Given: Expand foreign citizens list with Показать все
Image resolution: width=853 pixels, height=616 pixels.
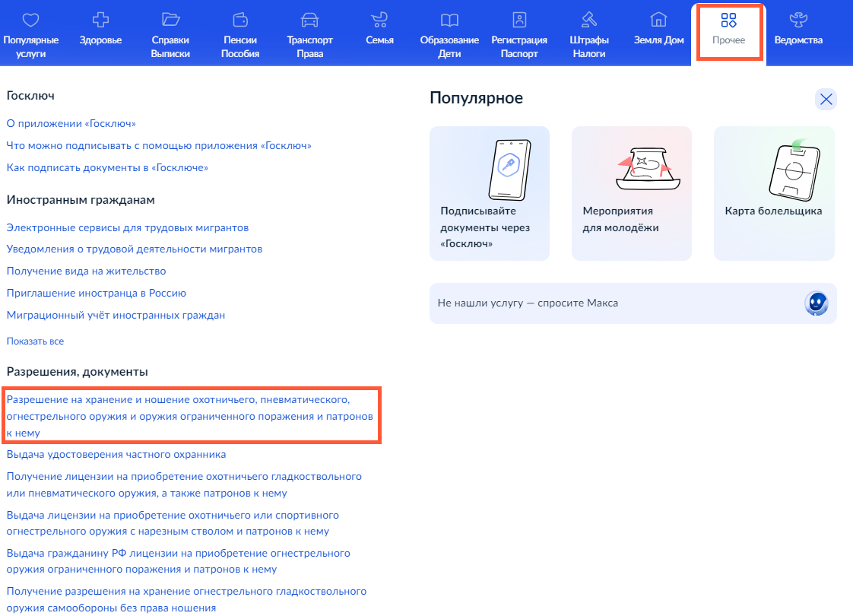Looking at the screenshot, I should tap(35, 341).
